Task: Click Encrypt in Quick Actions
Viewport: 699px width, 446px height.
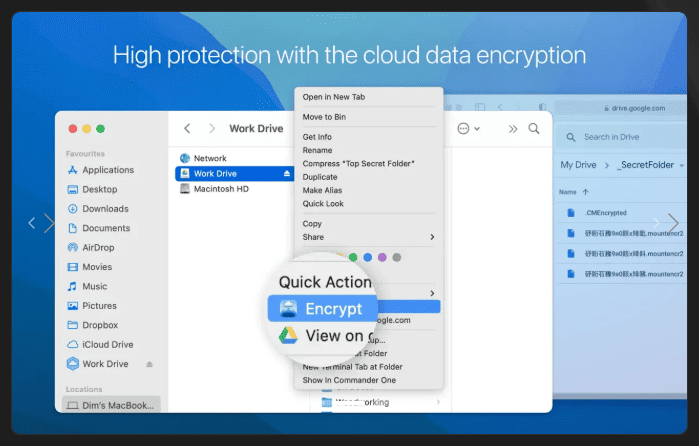Action: 323,309
